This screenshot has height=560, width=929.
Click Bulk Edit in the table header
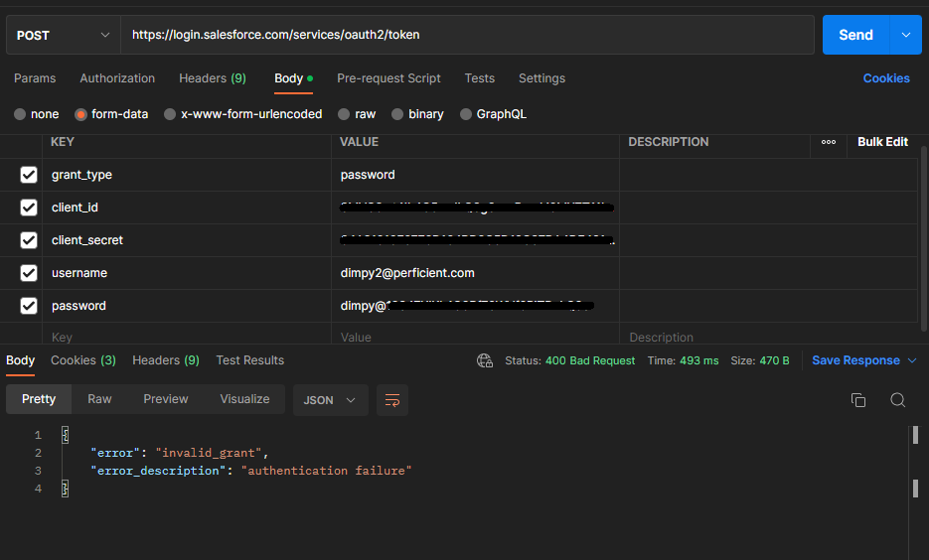882,142
